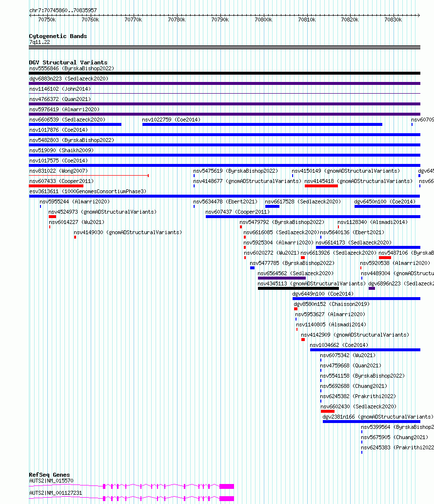This screenshot has width=434, height=504.
Task: Select dgv8580n152 (Chaisson2019) label
Action: [332, 305]
